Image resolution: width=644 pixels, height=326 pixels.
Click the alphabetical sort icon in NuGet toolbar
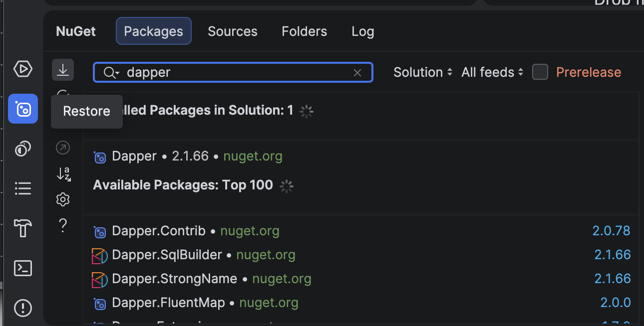coord(63,173)
